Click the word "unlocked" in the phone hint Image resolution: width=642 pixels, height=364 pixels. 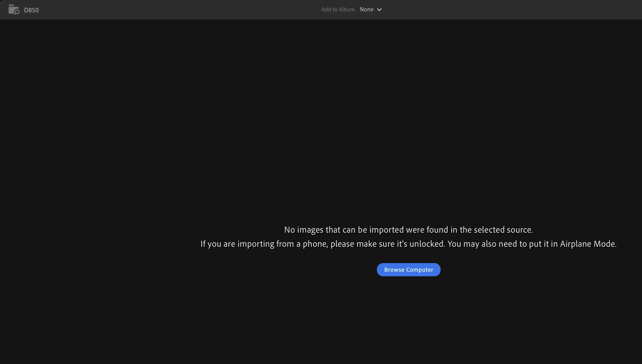(x=427, y=244)
